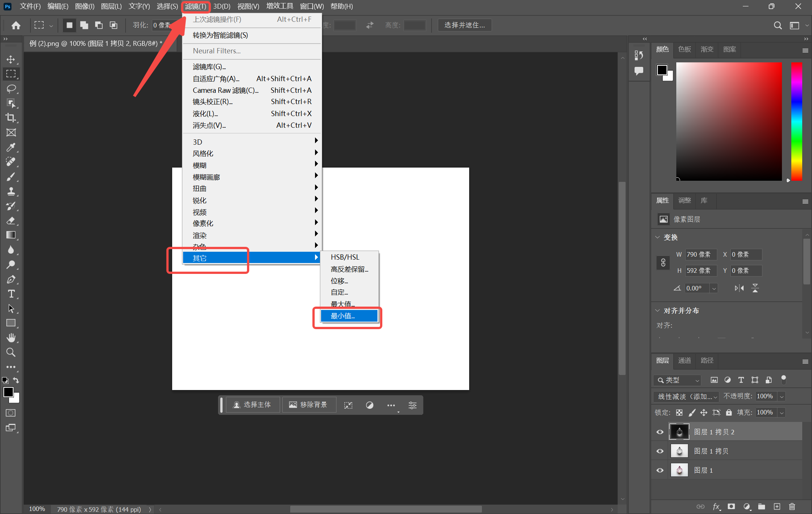The width and height of the screenshot is (812, 514).
Task: Click the delete layer trash icon
Action: (792, 506)
